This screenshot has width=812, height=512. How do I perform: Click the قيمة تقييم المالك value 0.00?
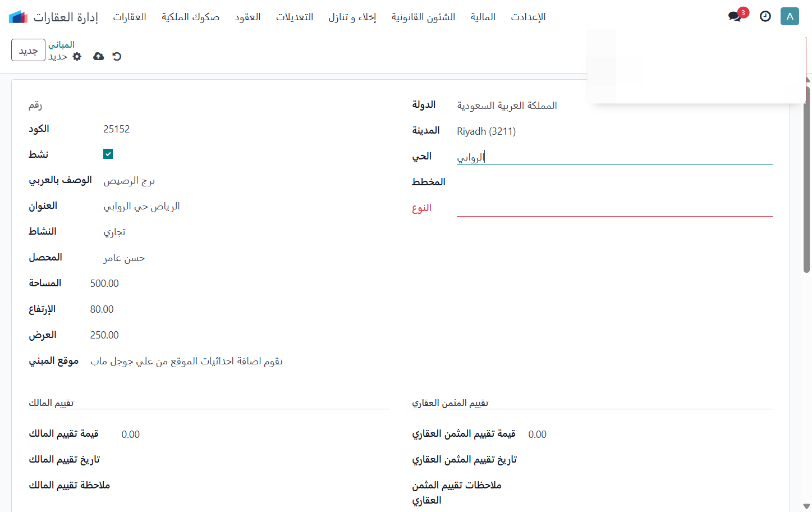coord(131,435)
